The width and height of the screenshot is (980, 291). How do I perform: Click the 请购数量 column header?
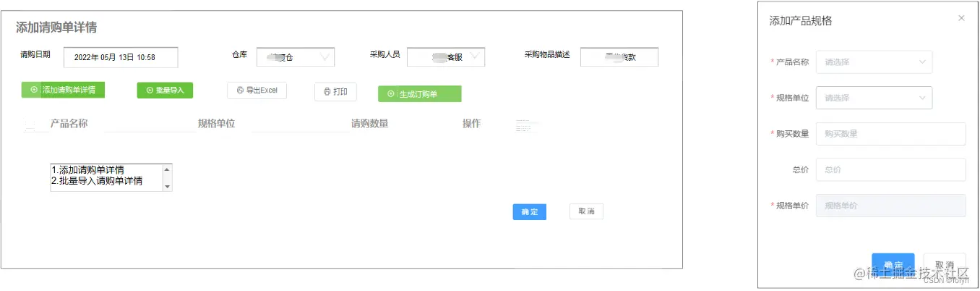[370, 124]
